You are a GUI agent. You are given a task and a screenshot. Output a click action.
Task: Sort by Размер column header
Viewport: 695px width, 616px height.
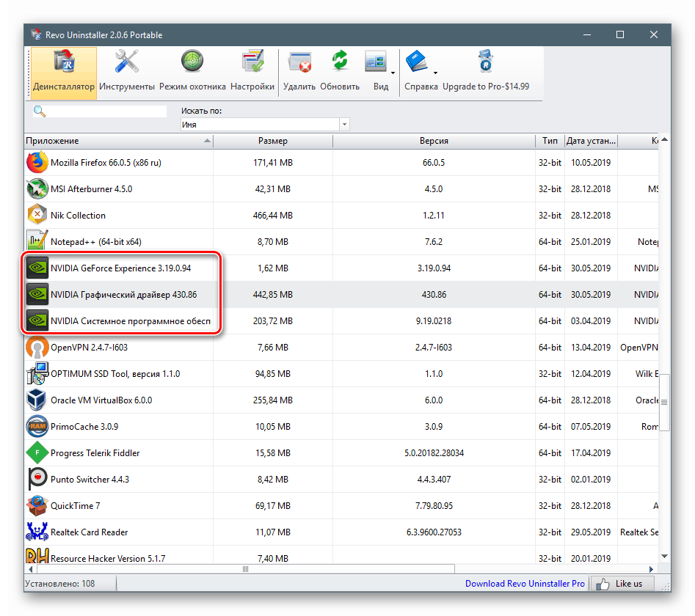(x=273, y=141)
